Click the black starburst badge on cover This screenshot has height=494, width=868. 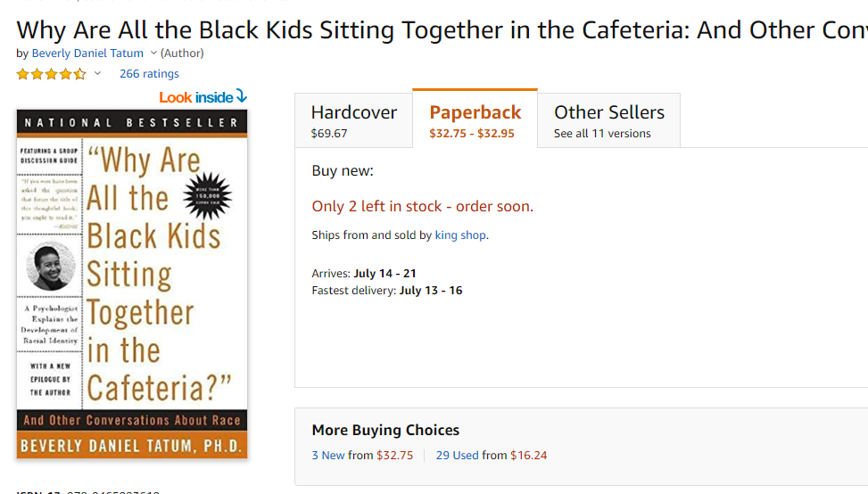coord(207,196)
